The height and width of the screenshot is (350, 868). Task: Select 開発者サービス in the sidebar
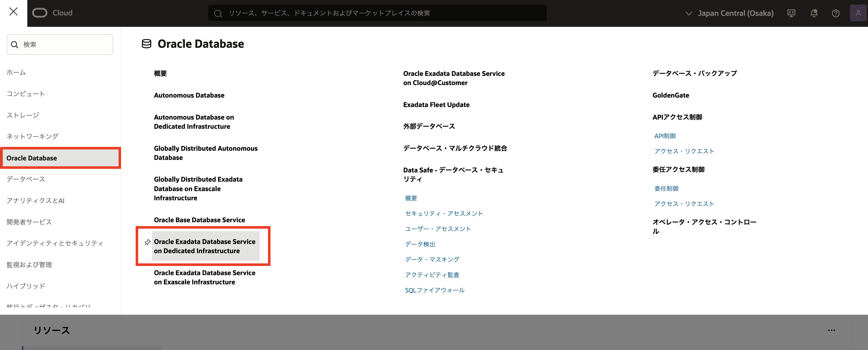tap(29, 222)
